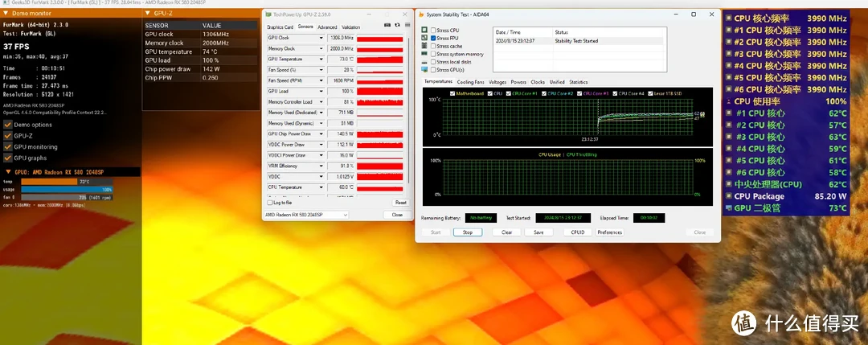
Task: Collapse the GPU0: AMD Radeon RX 580 section
Action: (x=8, y=172)
